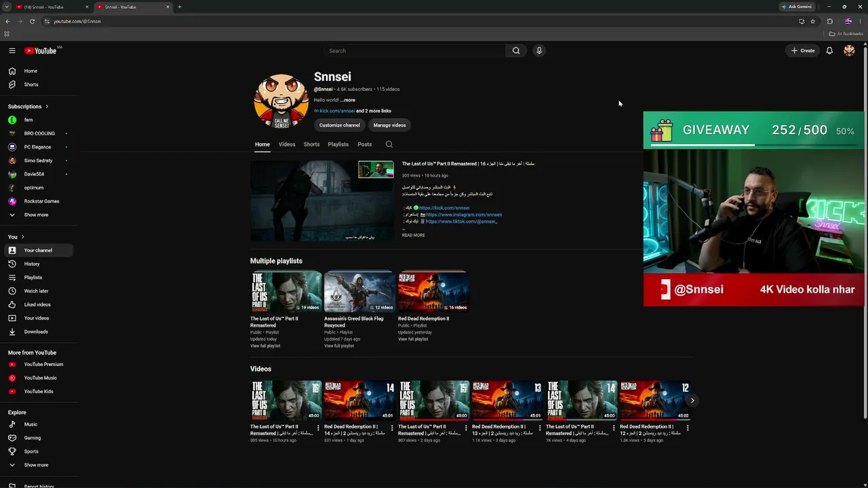Open options for Red Dead Redemption II part 14 video

pos(392,428)
